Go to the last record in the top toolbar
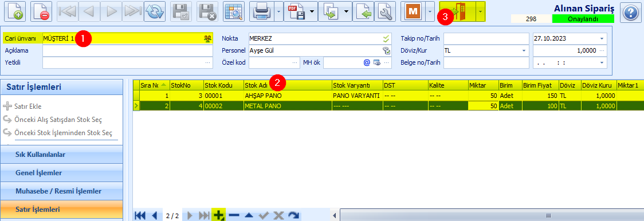Viewport: 644px width, 221px height. coord(132,12)
